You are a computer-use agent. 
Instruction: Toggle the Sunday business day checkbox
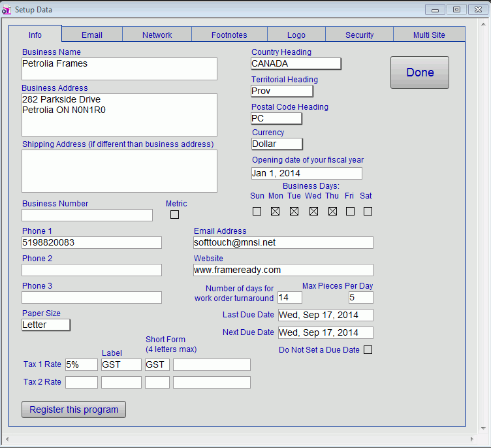257,211
